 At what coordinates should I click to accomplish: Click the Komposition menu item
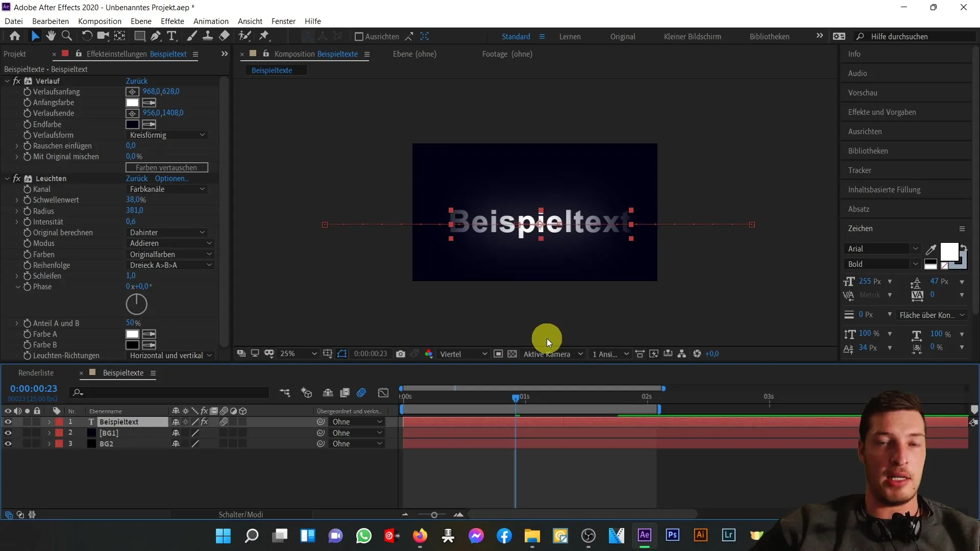(100, 21)
